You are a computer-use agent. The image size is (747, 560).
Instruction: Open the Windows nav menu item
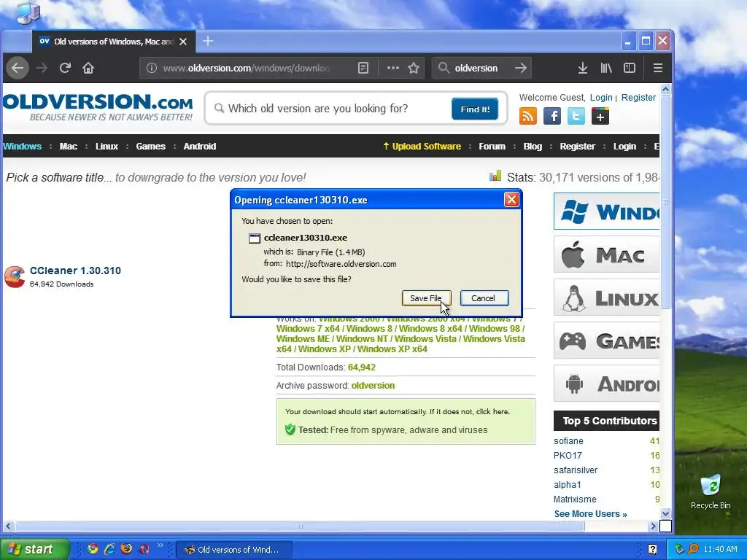22,146
